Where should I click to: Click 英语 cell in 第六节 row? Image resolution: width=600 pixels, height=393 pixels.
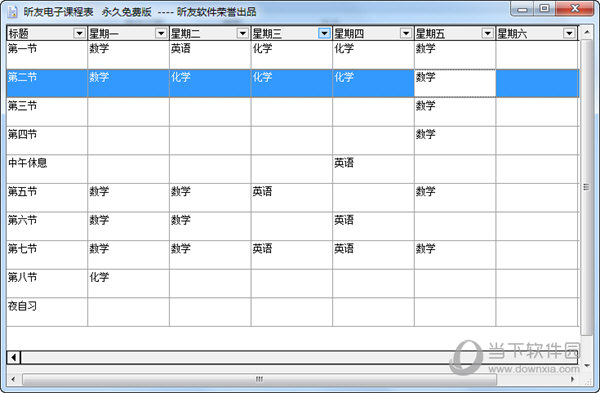pyautogui.click(x=373, y=227)
